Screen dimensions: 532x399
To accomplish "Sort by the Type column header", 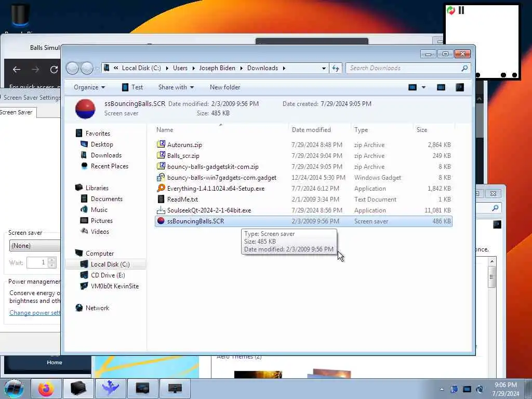I will (361, 129).
